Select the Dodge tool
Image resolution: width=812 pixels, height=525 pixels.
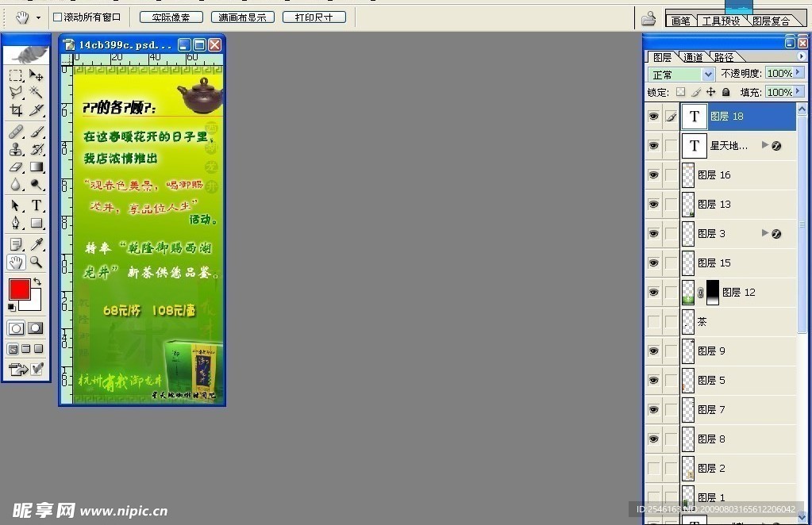[x=37, y=184]
